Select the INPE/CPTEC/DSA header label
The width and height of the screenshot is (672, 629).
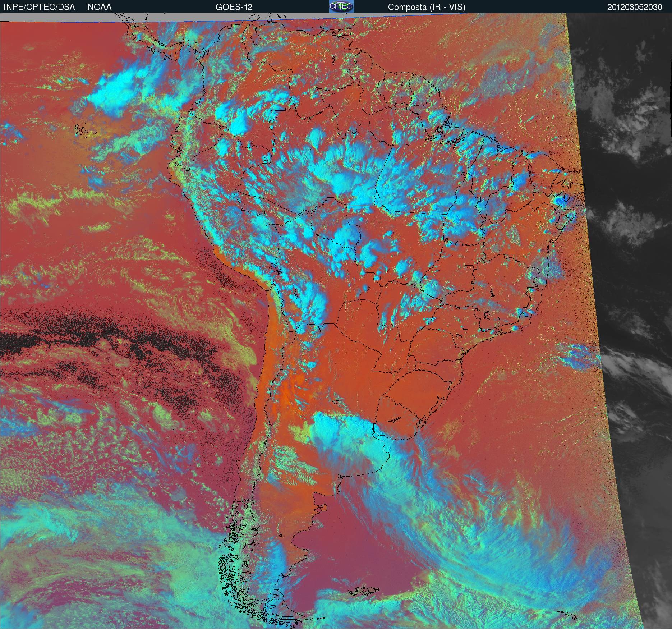(39, 7)
